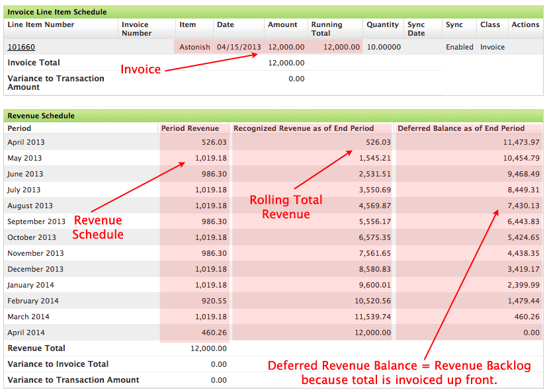
Task: Select the Astonish item cell
Action: point(194,47)
